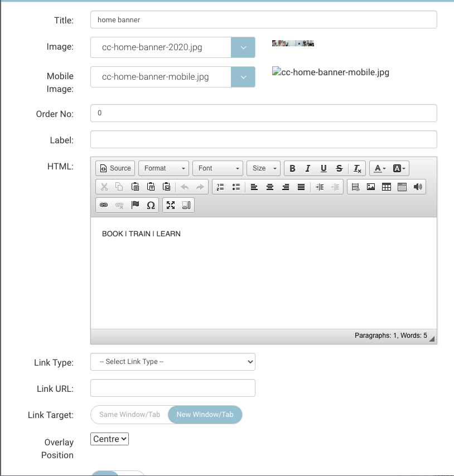Image resolution: width=454 pixels, height=476 pixels.
Task: Click the cc-home-banner-2020 image thumbnail
Action: coord(293,43)
